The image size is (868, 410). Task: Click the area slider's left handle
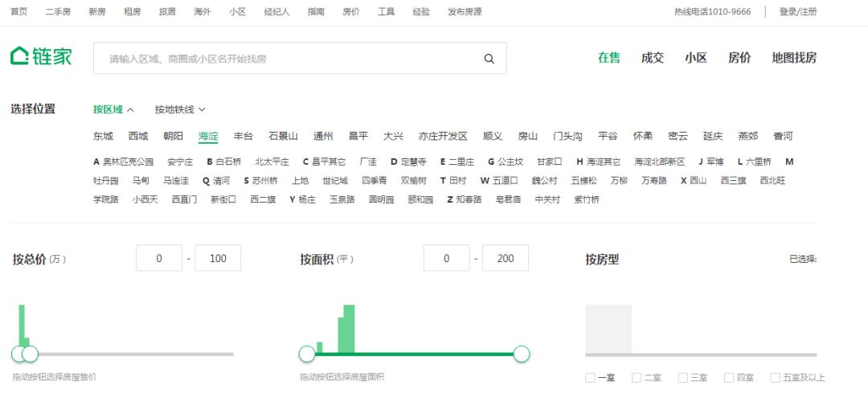[307, 354]
